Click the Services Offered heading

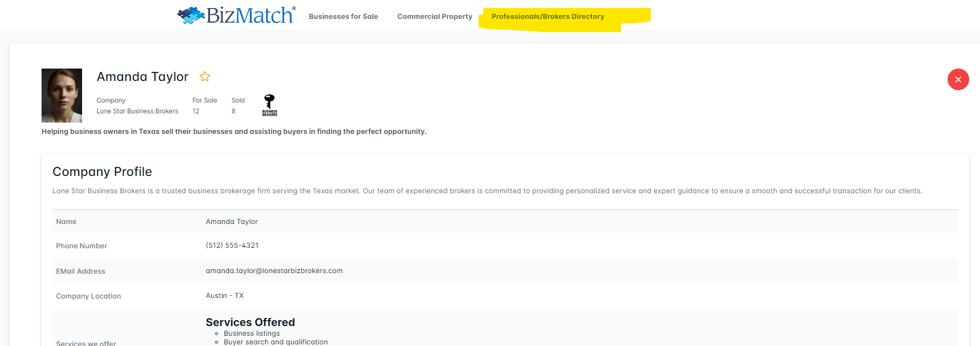(x=250, y=322)
